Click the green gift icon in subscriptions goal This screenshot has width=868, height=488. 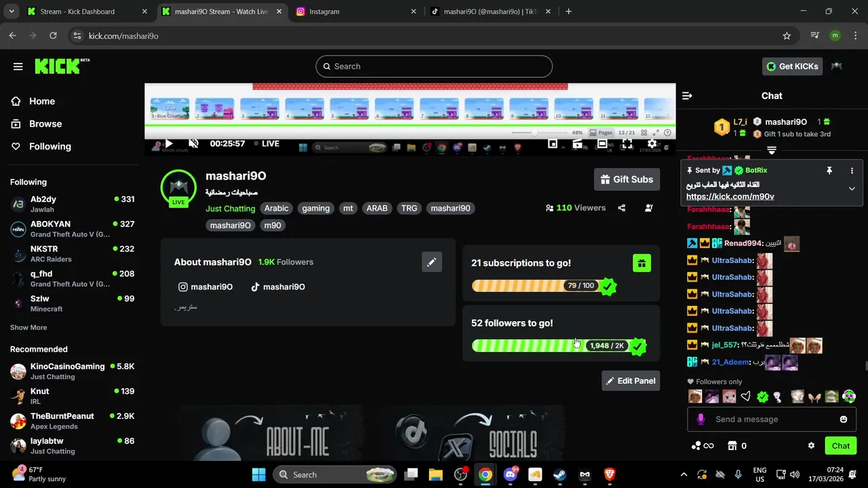642,263
